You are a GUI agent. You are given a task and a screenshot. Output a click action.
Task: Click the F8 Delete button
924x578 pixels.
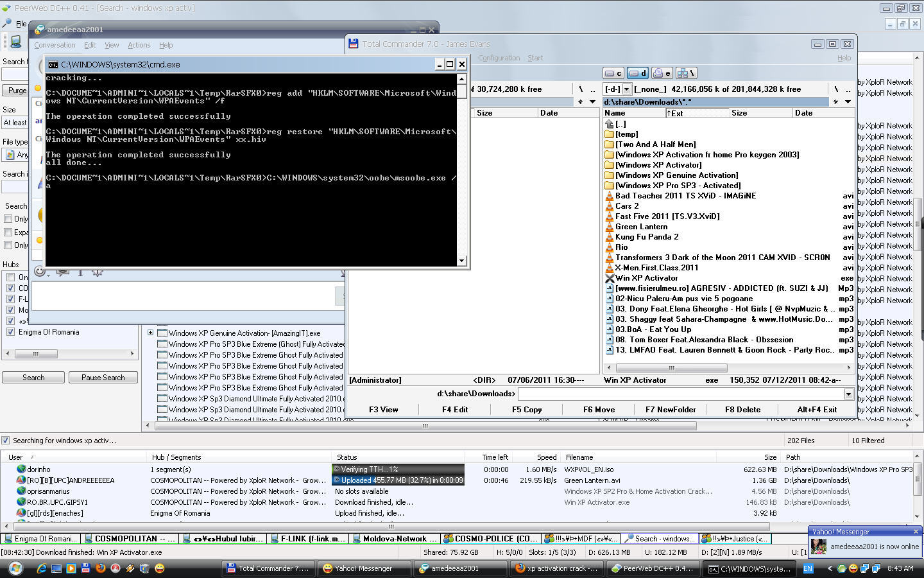[x=742, y=410]
